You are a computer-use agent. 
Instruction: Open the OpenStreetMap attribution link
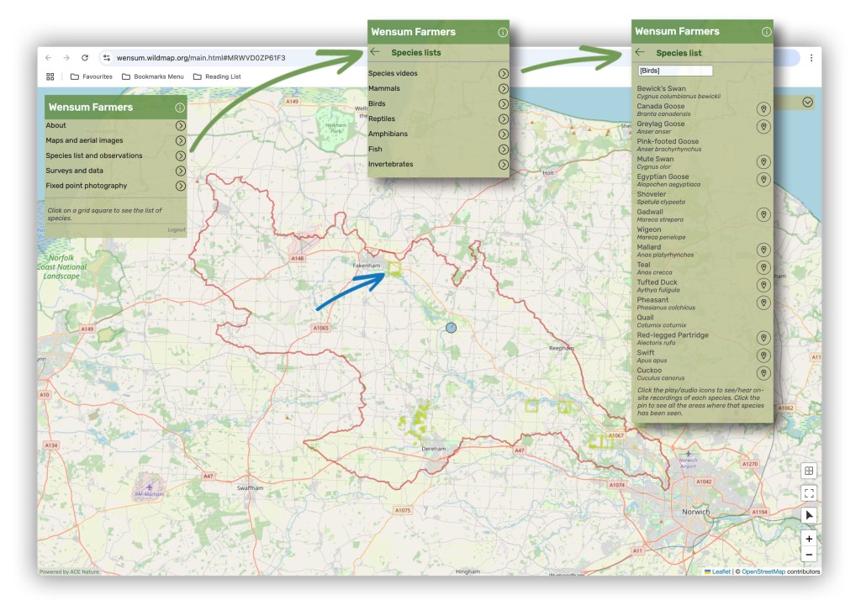coord(763,571)
